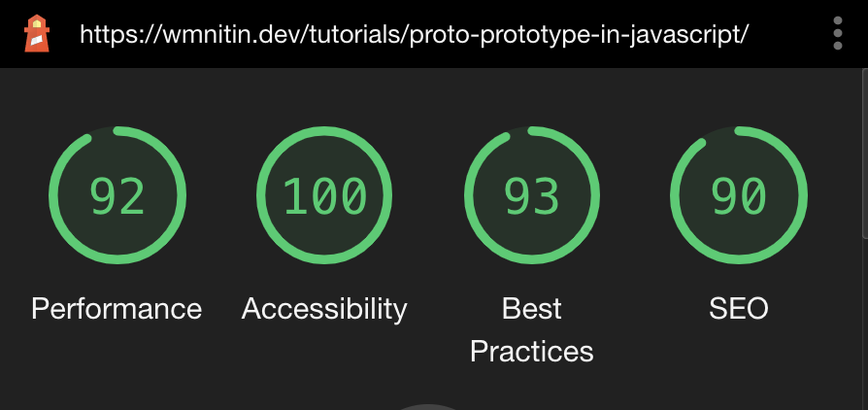Jump to the Performance section label
The height and width of the screenshot is (410, 868).
(117, 309)
